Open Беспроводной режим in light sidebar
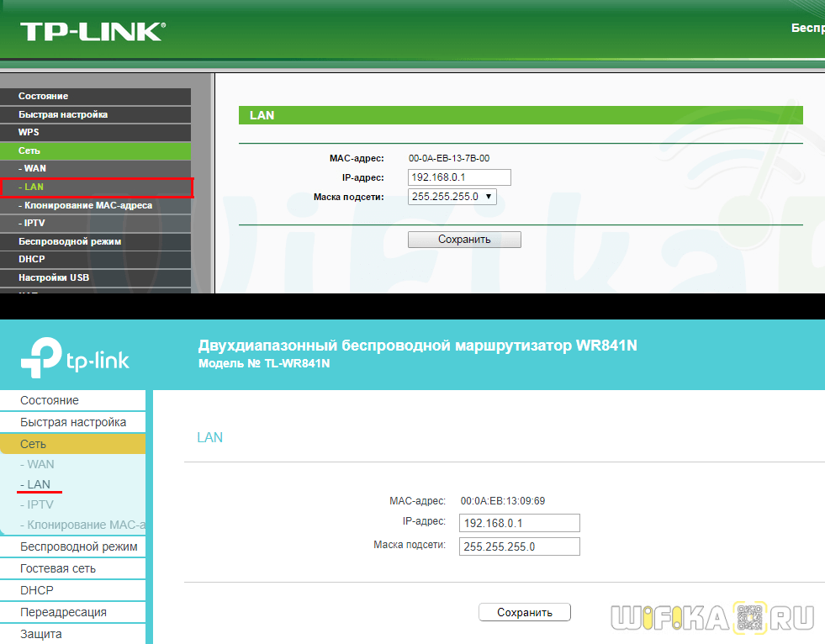825x644 pixels. pos(78,546)
